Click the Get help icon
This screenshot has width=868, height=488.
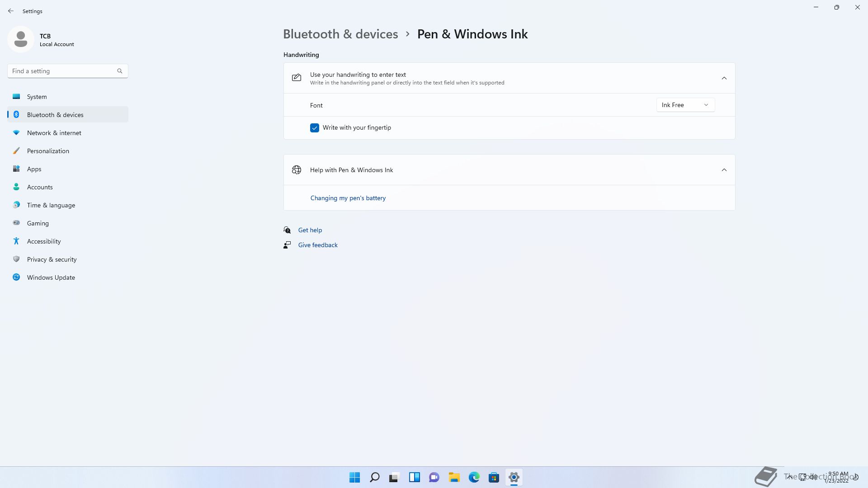coord(287,230)
